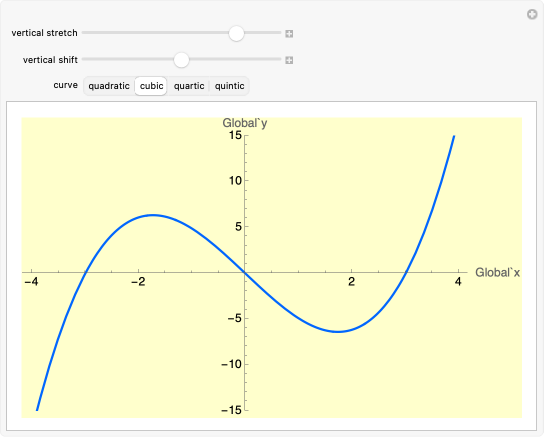
Task: Click the 'vertical stretch' label
Action: click(44, 33)
